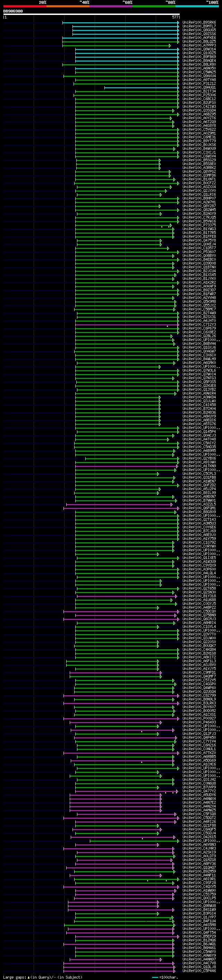
Task: Select hit UniRef100_B9MTL7
Action: pyautogui.click(x=199, y=26)
